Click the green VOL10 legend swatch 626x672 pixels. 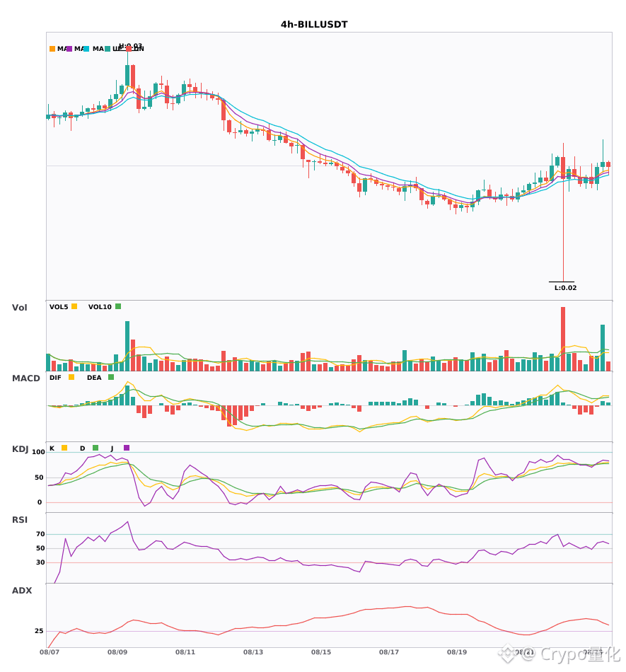coord(118,306)
